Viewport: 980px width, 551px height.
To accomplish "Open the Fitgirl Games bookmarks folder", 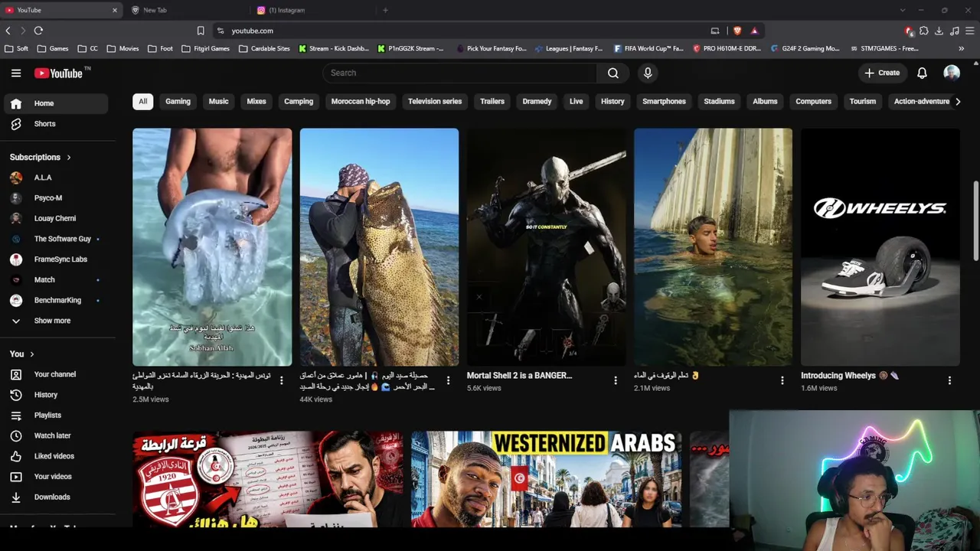I will click(205, 48).
